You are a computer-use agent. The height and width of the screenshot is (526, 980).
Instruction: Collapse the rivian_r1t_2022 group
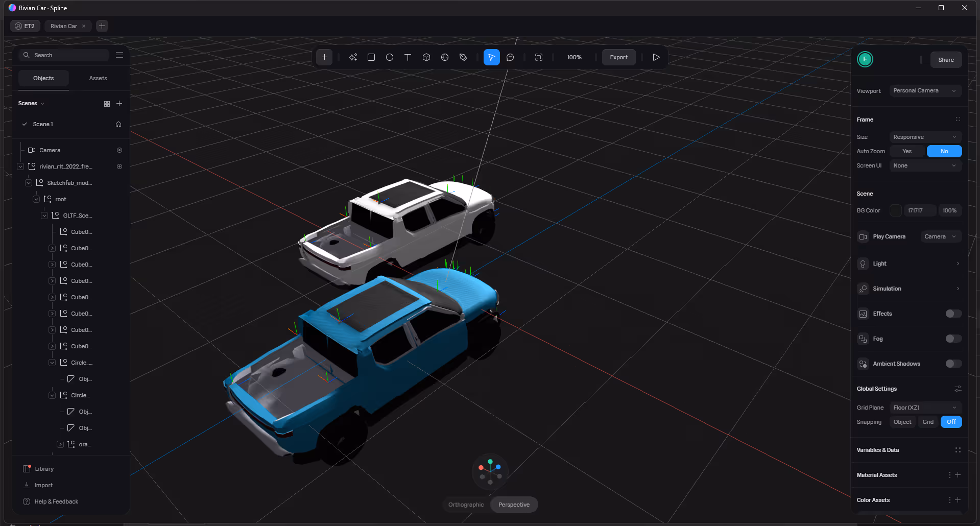[20, 166]
